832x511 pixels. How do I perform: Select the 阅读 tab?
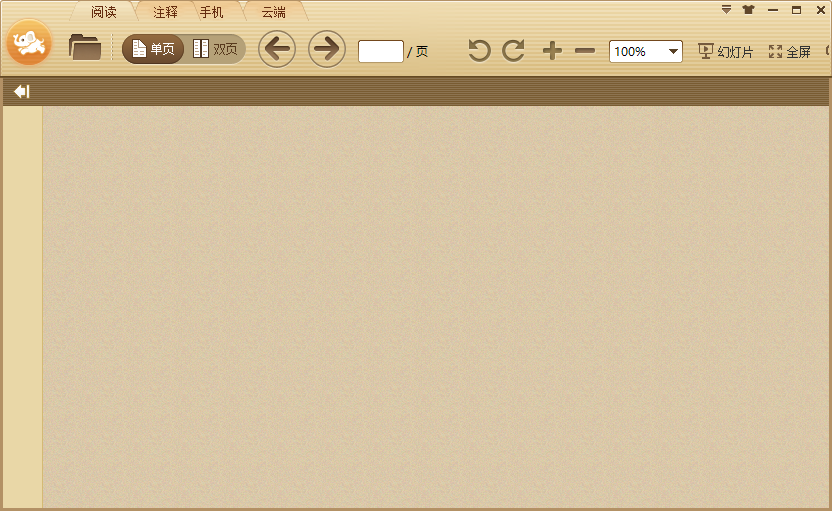tap(104, 12)
